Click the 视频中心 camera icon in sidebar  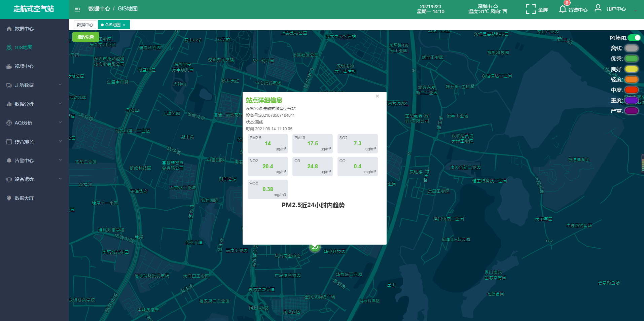point(9,67)
